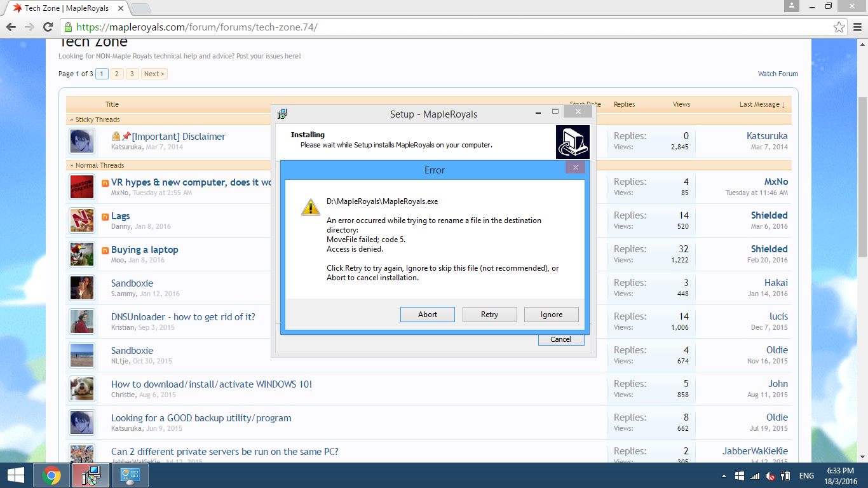The image size is (868, 488).
Task: Cancel the MapleRoyals setup installation
Action: click(560, 339)
